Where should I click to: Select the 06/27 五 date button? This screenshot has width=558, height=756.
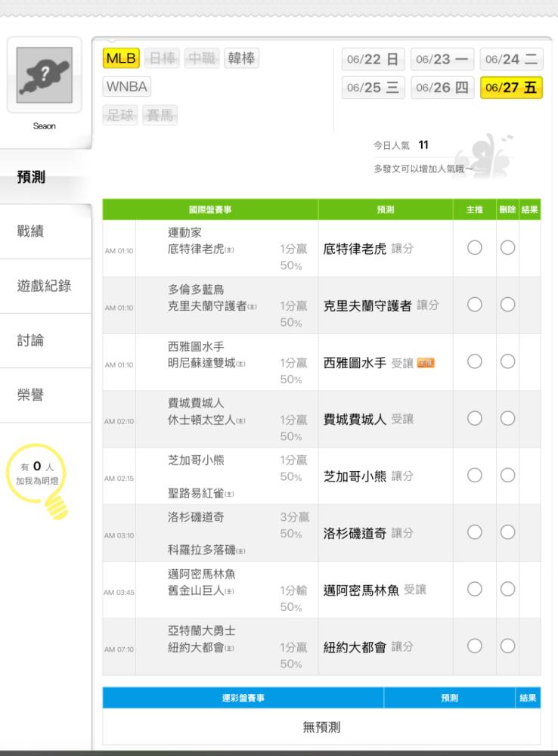tap(511, 88)
